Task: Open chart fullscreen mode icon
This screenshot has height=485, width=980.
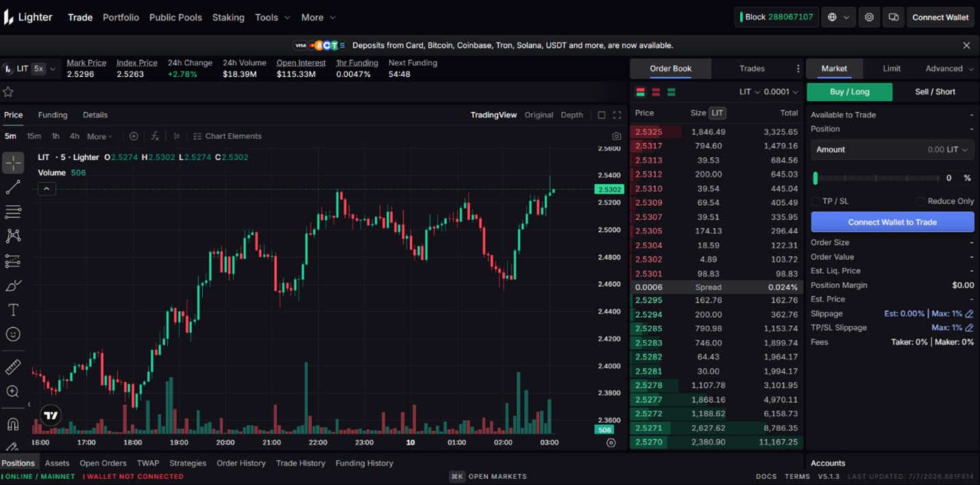Action: pos(617,115)
